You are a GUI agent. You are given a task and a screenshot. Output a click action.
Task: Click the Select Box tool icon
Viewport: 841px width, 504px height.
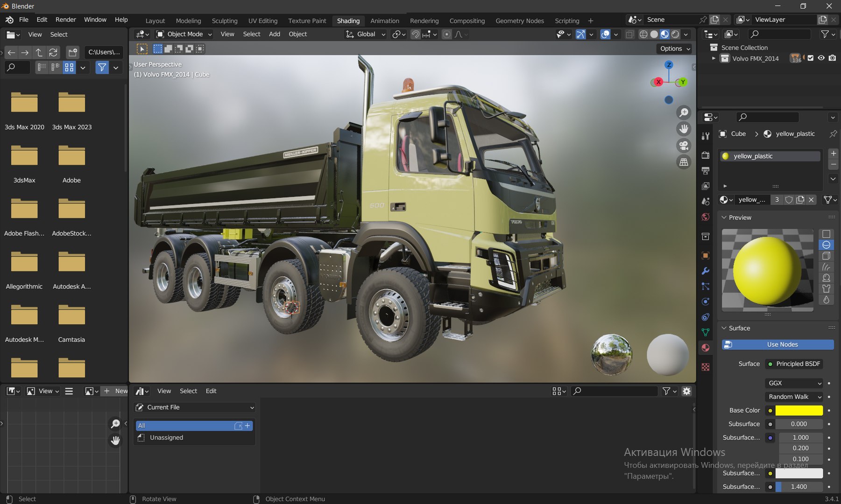[x=142, y=49]
